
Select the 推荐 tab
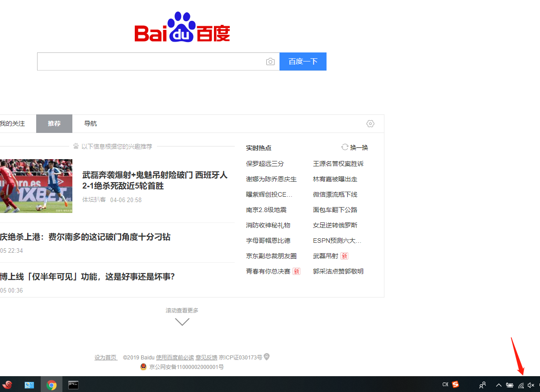point(54,123)
